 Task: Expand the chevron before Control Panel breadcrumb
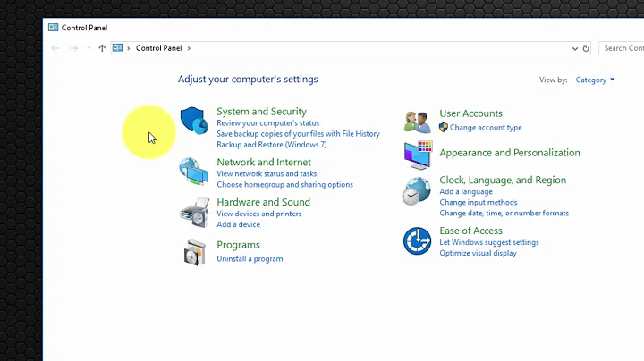click(129, 48)
